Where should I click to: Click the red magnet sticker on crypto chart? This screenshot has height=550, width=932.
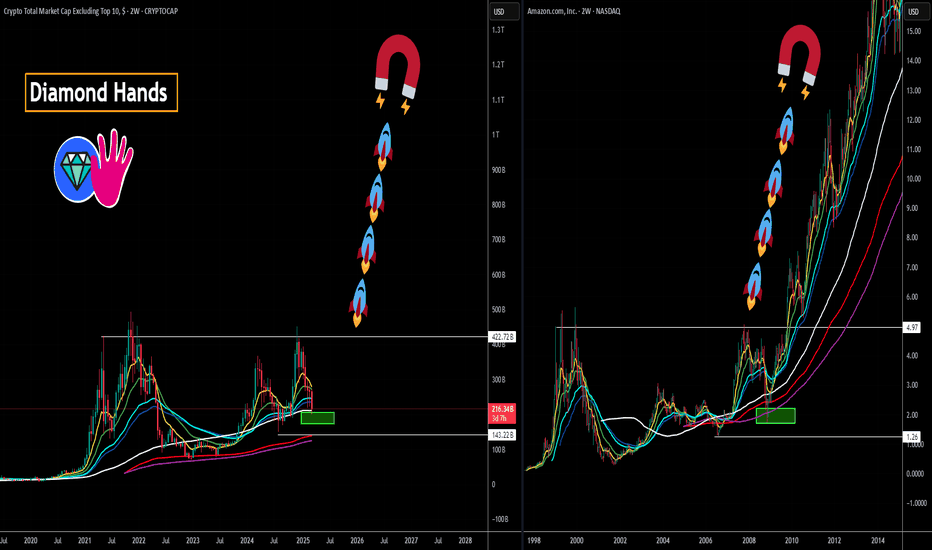398,66
